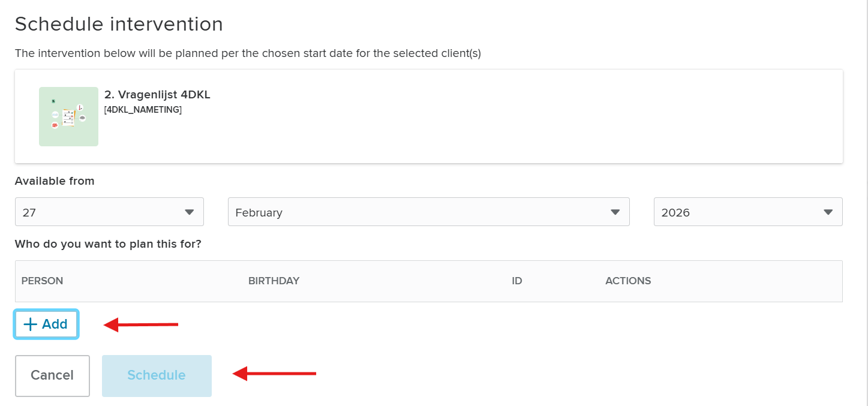Expand the day dropdown showing 27
Viewport: 868px width, 406px height.
point(109,212)
